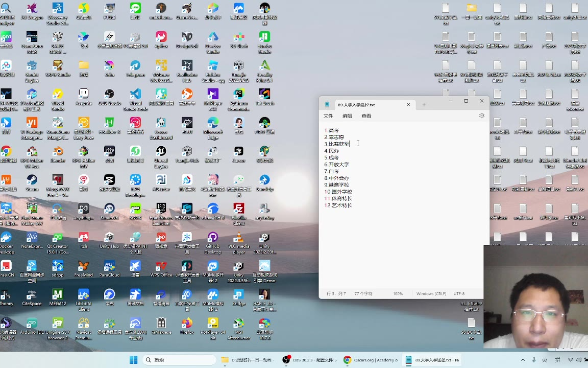
Task: Launch Godot Engine from the desktop
Action: coord(32,72)
